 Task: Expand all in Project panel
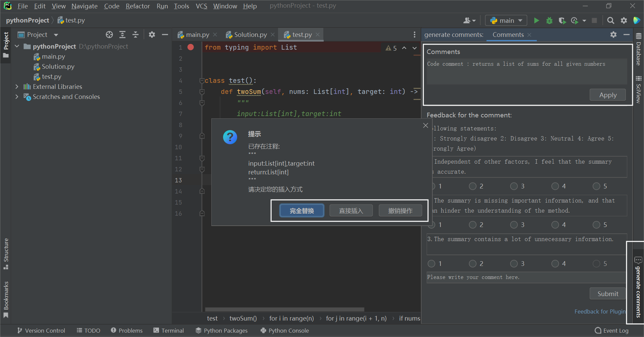tap(122, 35)
